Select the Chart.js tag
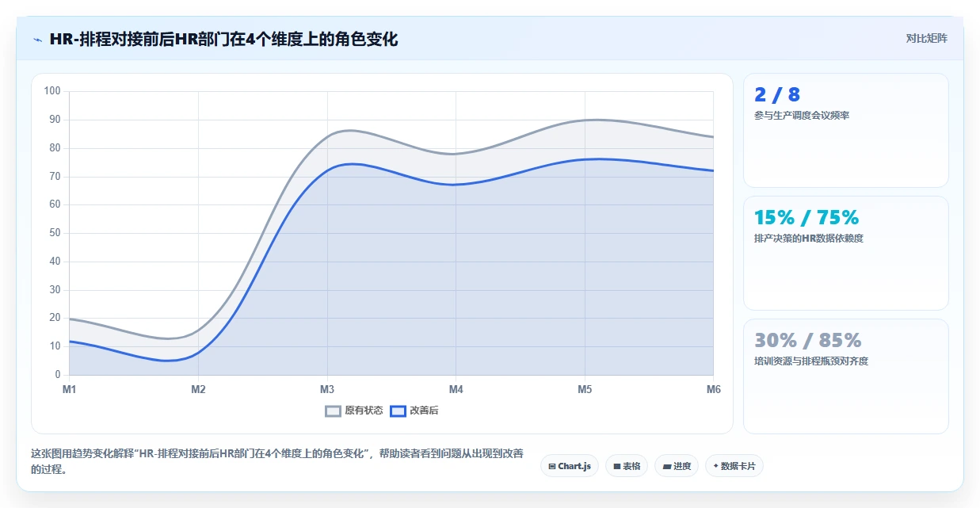Viewport: 980px width, 508px height. point(570,466)
